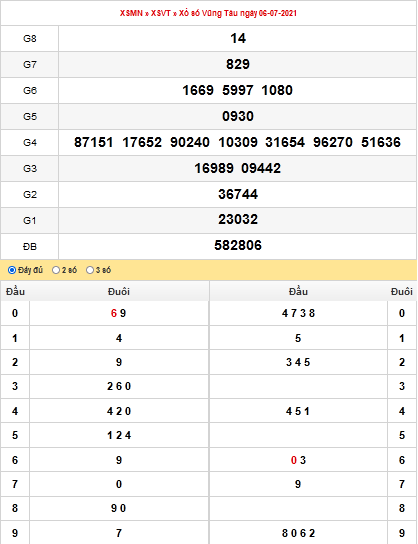
Task: Open the XSMN link in the title
Action: click(131, 13)
